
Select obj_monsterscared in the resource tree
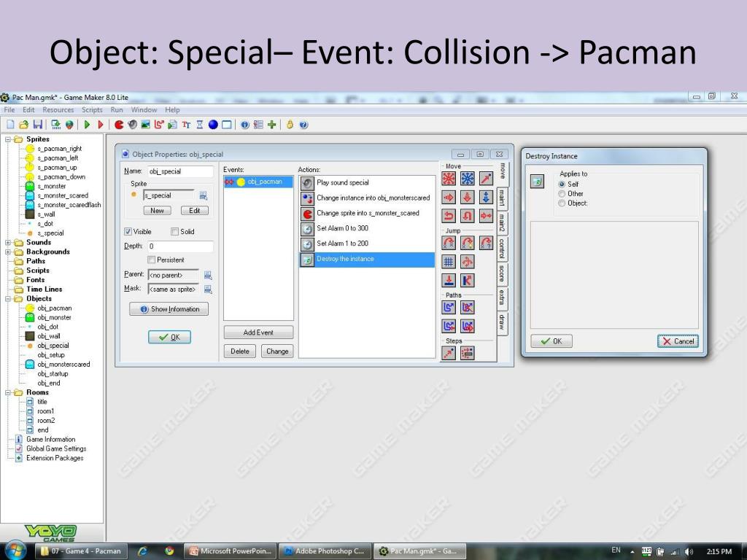pyautogui.click(x=63, y=365)
